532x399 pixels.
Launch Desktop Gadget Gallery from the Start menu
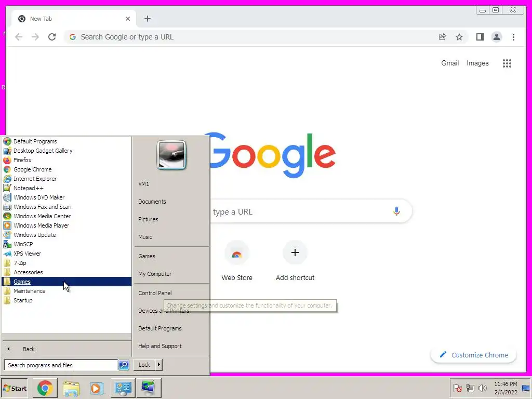[66, 151]
